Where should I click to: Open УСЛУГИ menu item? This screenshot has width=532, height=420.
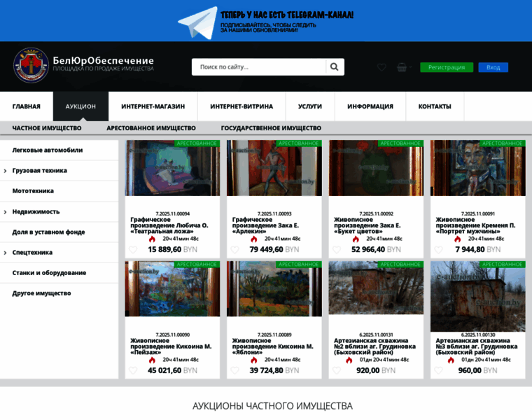pos(310,106)
